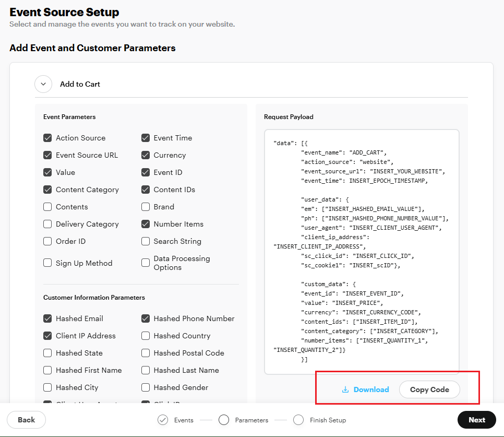Proceed with the Next button
This screenshot has width=504, height=437.
477,420
